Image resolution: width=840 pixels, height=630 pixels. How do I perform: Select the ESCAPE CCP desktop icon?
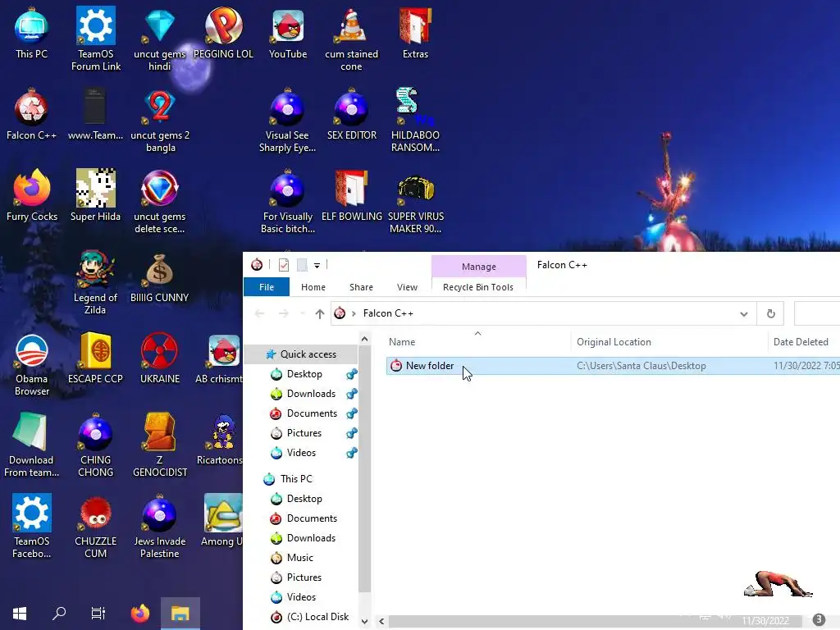click(x=95, y=359)
